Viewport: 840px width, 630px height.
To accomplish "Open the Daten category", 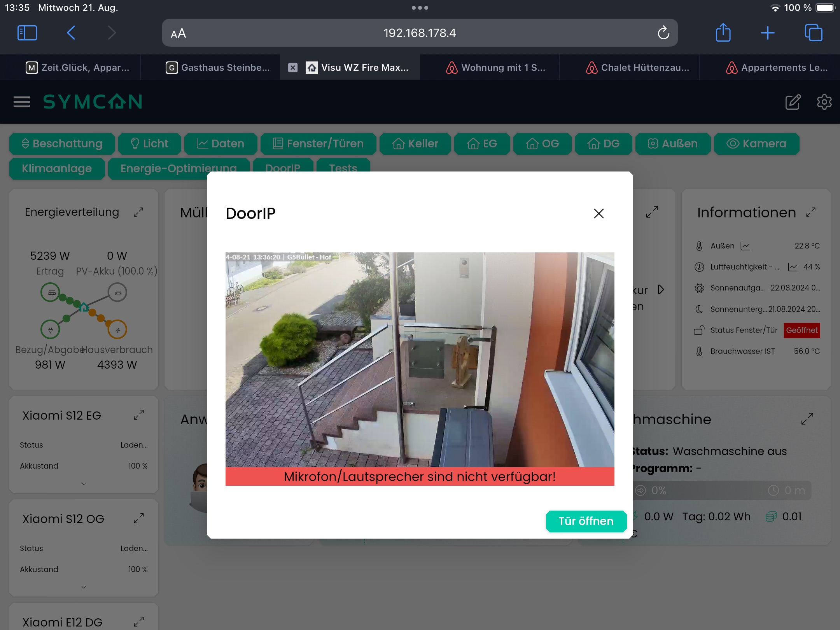I will tap(220, 144).
